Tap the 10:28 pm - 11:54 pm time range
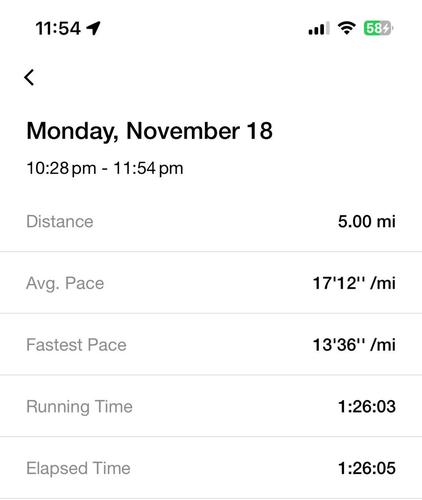This screenshot has width=422, height=500. tap(105, 168)
